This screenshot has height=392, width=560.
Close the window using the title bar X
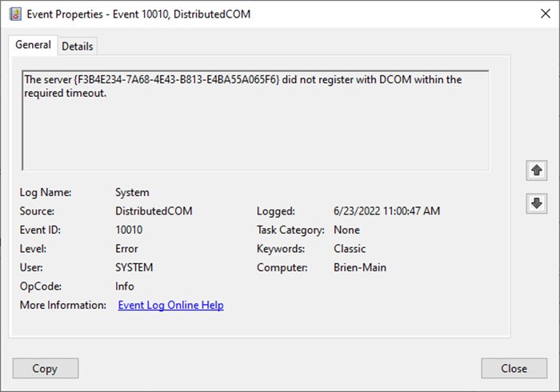[x=538, y=15]
